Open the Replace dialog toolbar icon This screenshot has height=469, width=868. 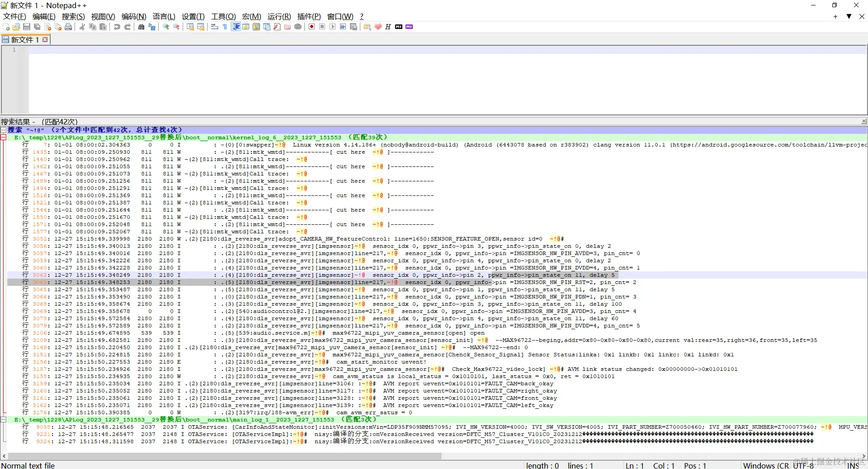click(x=152, y=27)
